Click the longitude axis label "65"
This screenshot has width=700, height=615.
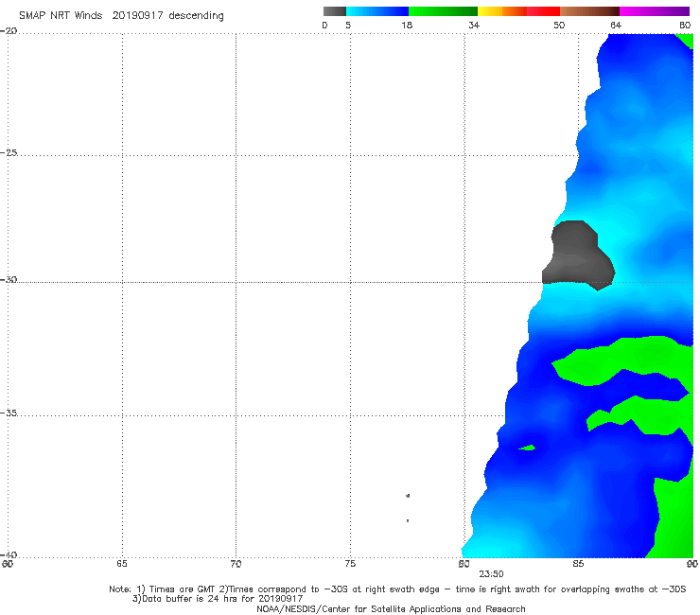(x=122, y=564)
